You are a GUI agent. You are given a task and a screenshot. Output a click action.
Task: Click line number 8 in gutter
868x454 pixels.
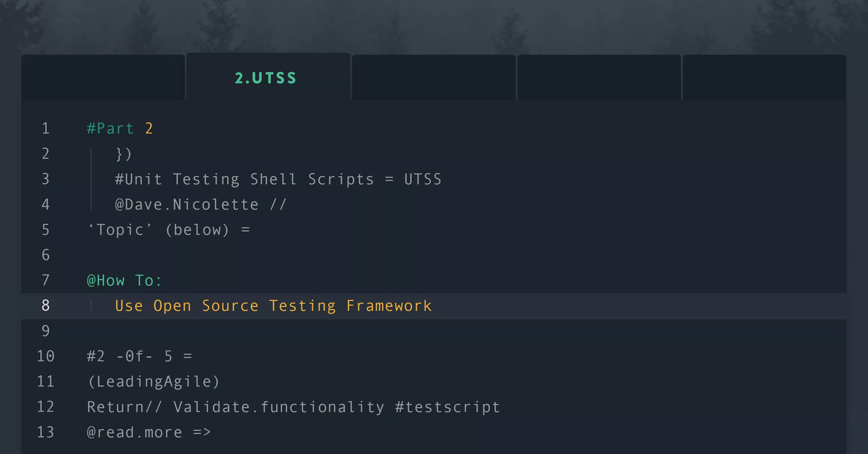(46, 305)
